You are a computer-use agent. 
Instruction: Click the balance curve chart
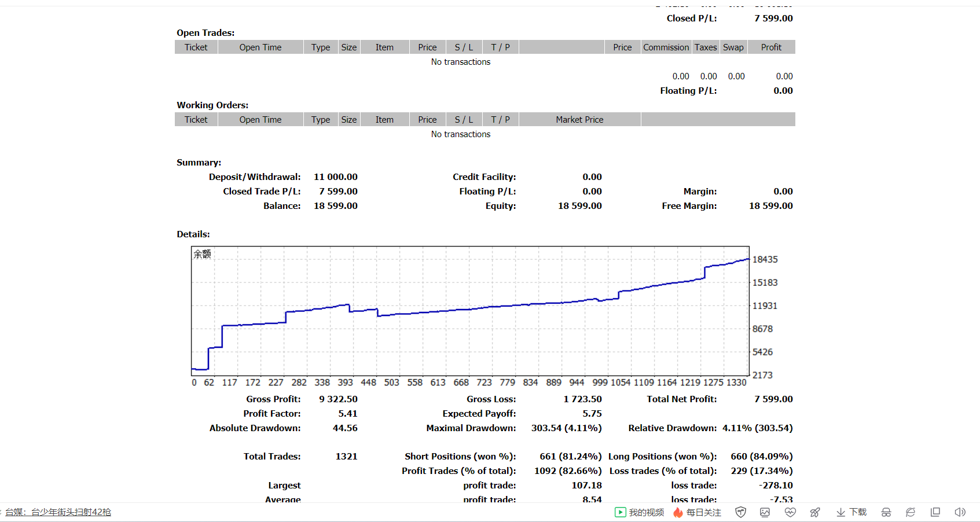tap(470, 311)
